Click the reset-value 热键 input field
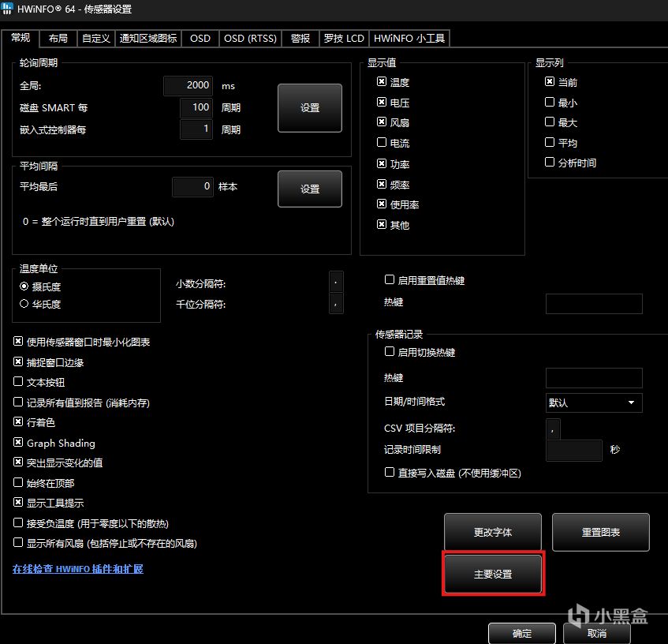 pos(594,304)
